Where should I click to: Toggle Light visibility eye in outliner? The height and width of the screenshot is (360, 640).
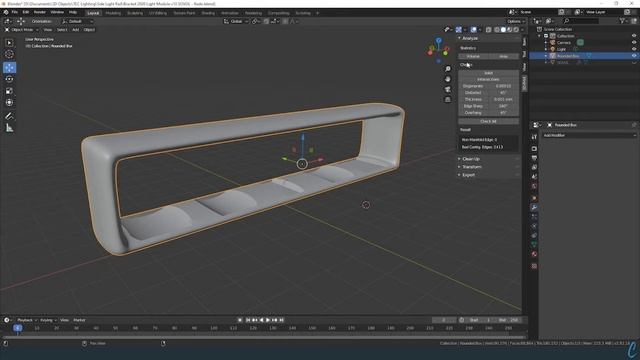pos(634,49)
